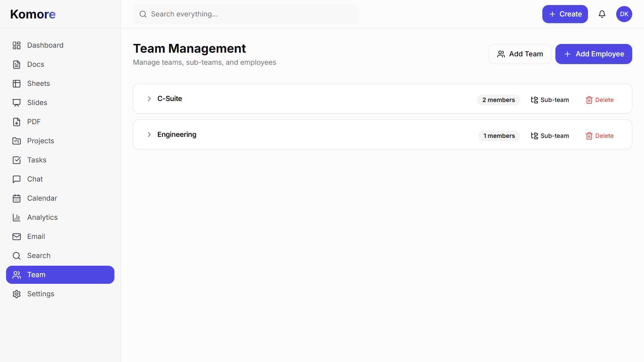The height and width of the screenshot is (362, 644).
Task: Click the DK avatar badge
Action: [624, 14]
